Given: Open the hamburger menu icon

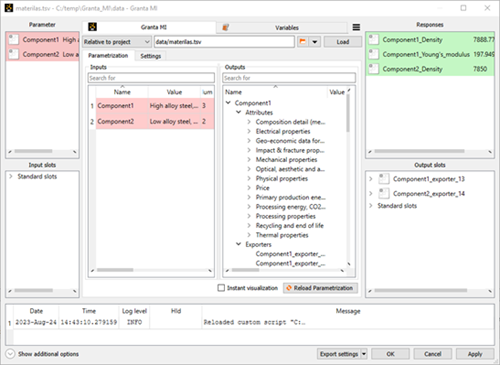Looking at the screenshot, I should pyautogui.click(x=356, y=27).
